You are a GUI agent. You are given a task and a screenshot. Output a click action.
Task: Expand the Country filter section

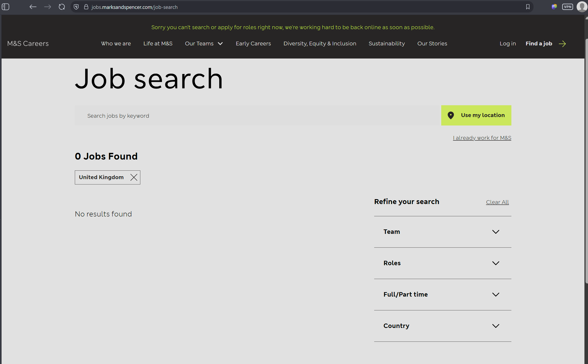point(442,326)
